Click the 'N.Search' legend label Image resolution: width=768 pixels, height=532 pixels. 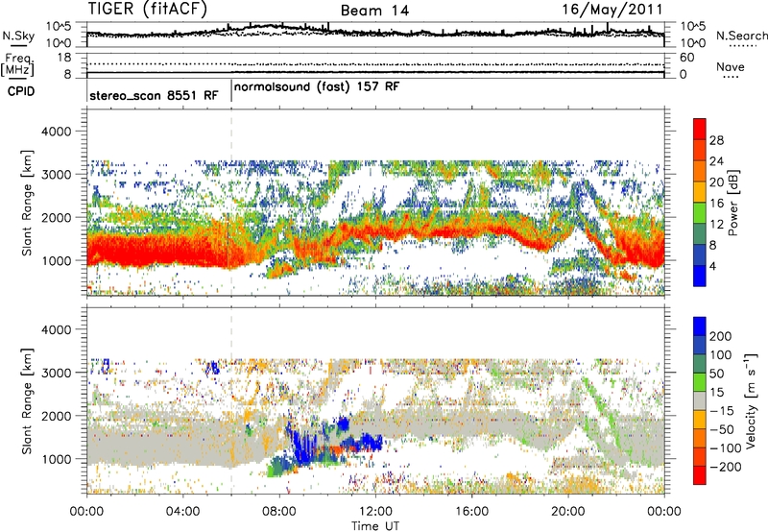(741, 36)
